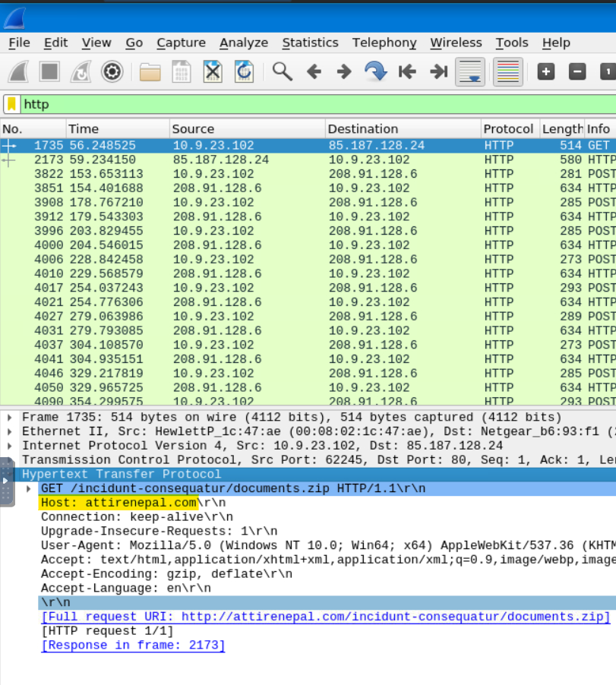Stop the running packet capture
This screenshot has height=685, width=616.
click(50, 72)
